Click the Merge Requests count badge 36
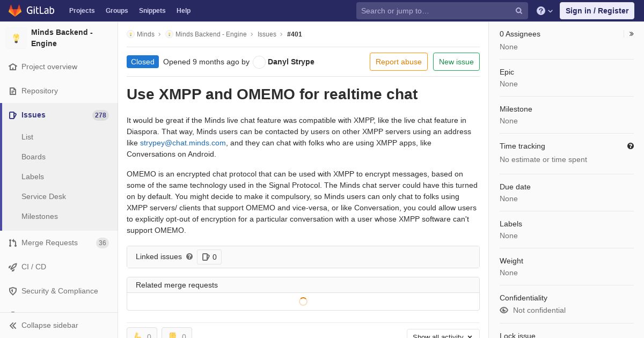Image resolution: width=644 pixels, height=338 pixels. click(103, 243)
